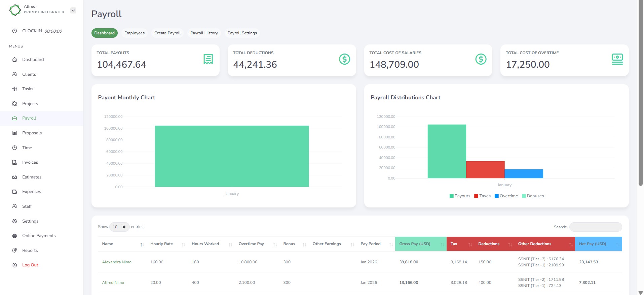Click the Clients icon in sidebar
This screenshot has height=295, width=644.
pos(14,74)
